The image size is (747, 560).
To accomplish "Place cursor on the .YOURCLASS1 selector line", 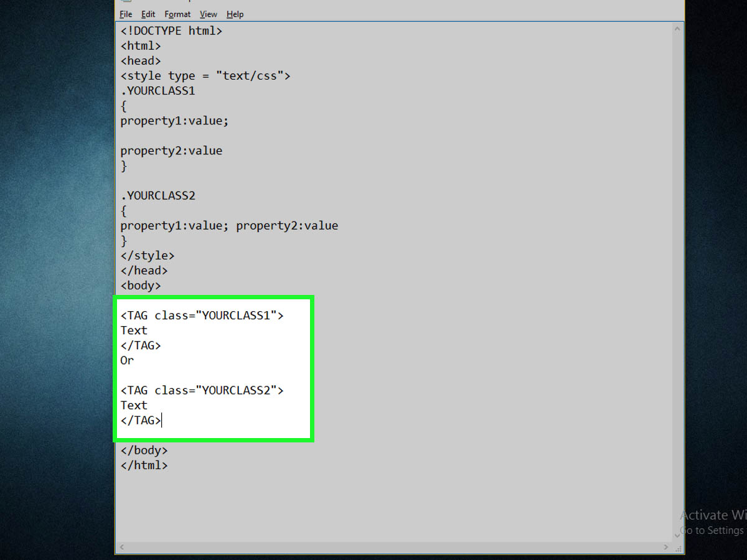I will 158,91.
